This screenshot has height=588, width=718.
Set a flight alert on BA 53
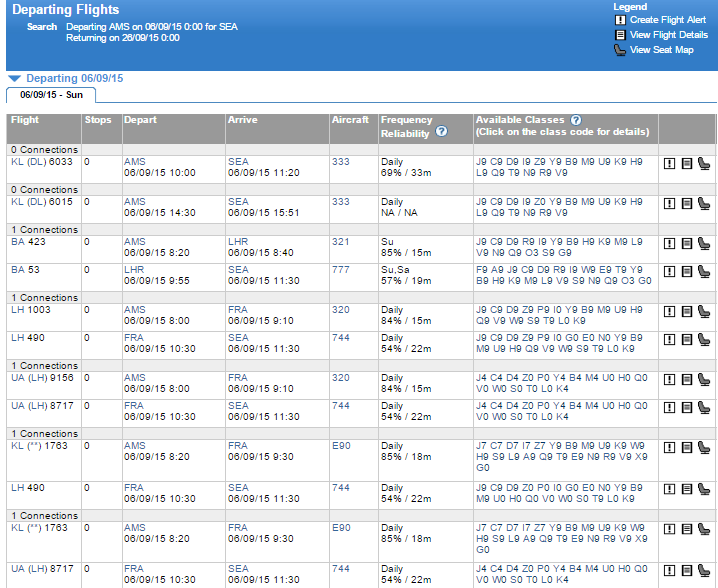click(x=669, y=272)
